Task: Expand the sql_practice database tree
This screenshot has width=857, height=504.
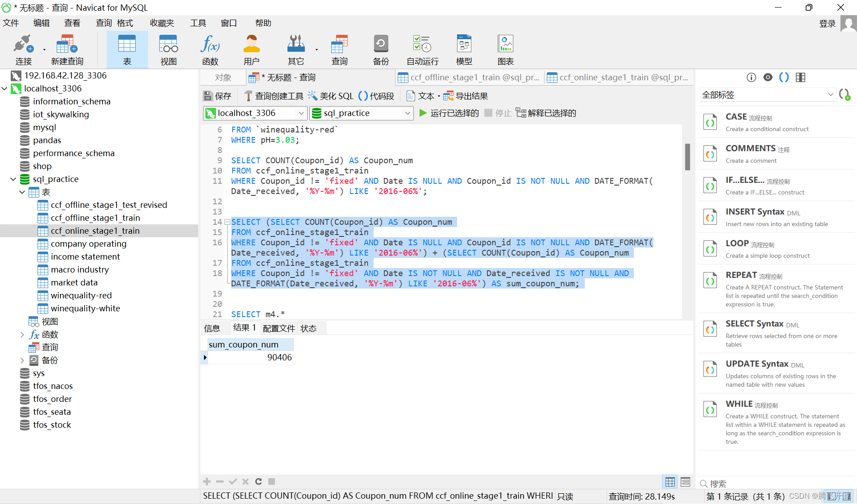Action: click(13, 179)
